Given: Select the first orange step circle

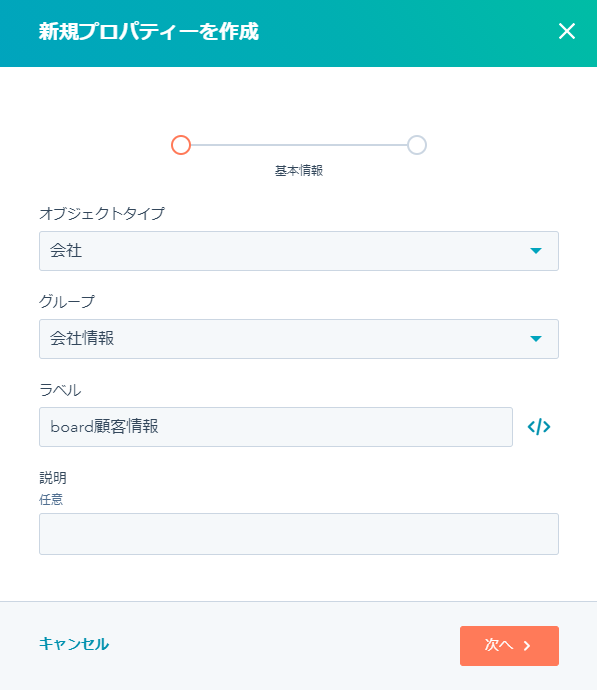Looking at the screenshot, I should [x=181, y=145].
